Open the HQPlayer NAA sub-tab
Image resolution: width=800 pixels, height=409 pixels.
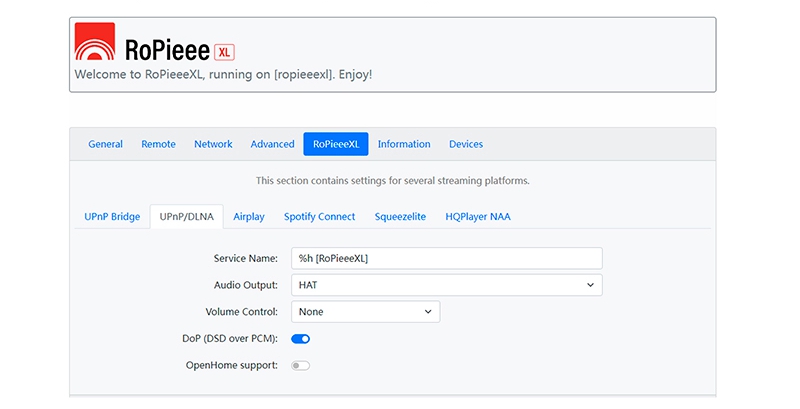(x=479, y=216)
